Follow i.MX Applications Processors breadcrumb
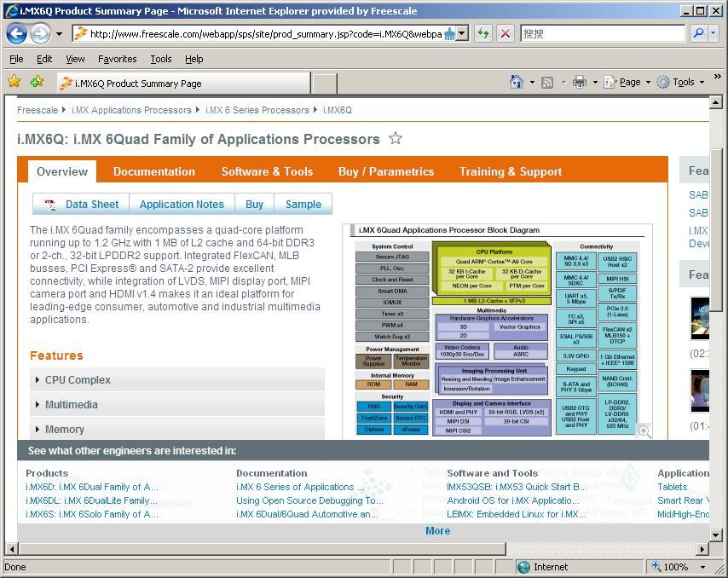 point(131,110)
